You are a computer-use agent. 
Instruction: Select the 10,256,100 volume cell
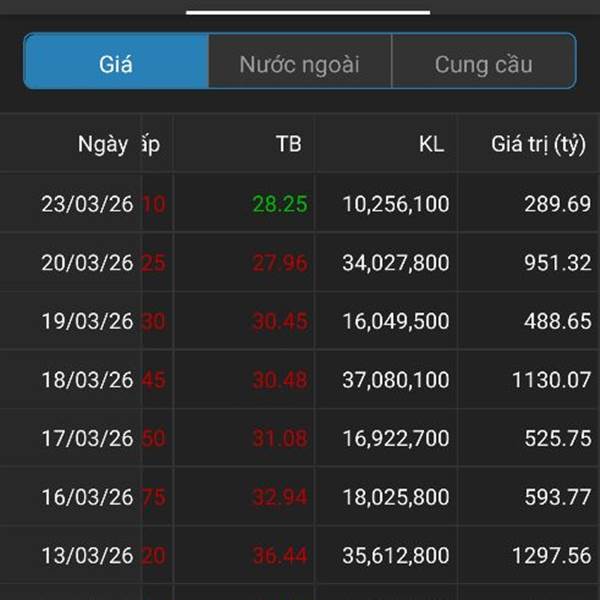[396, 205]
